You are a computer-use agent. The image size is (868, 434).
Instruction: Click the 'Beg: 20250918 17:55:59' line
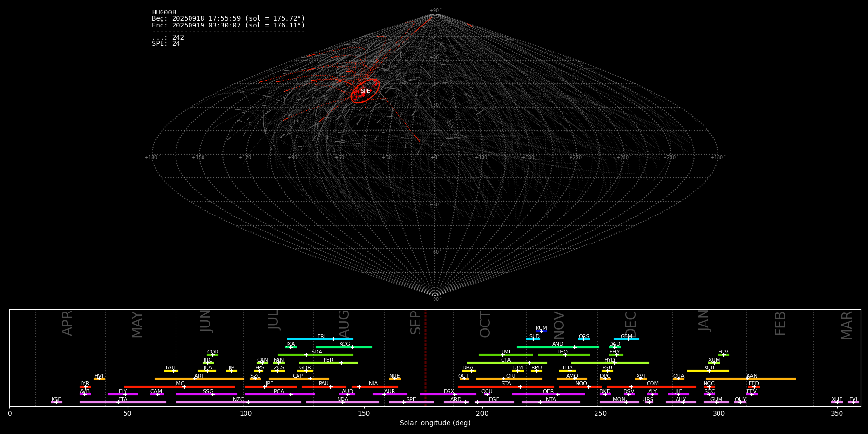(x=229, y=19)
